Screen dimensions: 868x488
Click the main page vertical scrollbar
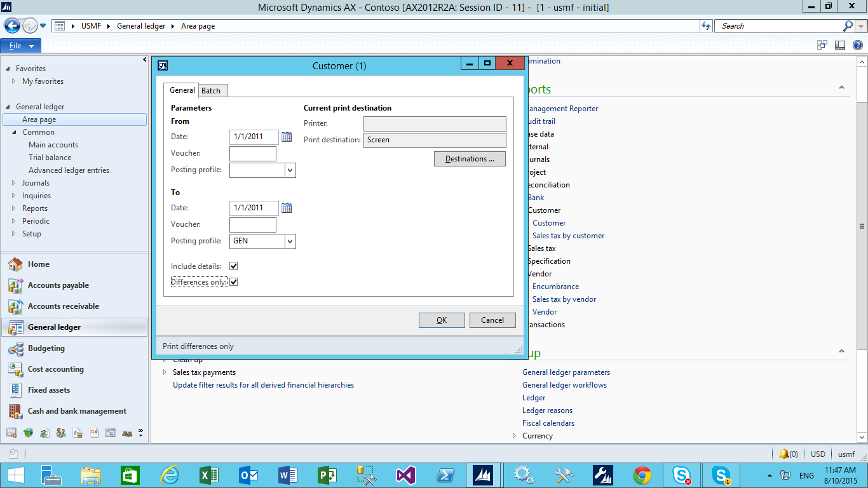pyautogui.click(x=862, y=226)
